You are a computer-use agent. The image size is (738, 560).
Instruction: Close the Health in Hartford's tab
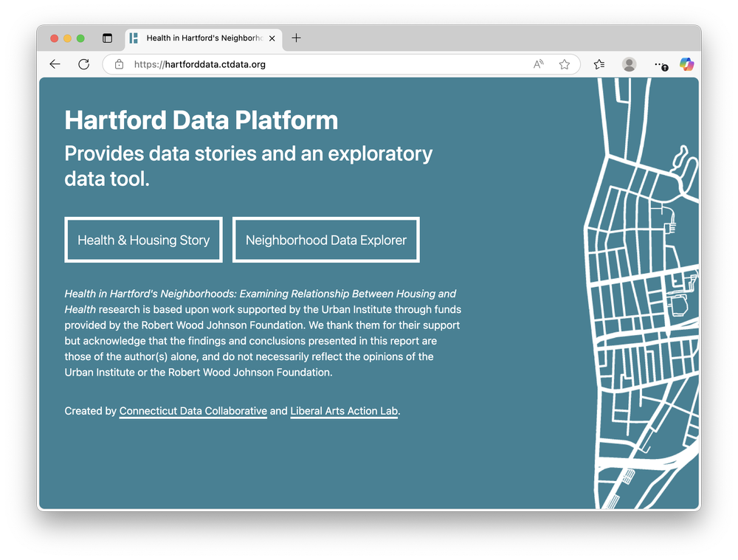pos(272,38)
